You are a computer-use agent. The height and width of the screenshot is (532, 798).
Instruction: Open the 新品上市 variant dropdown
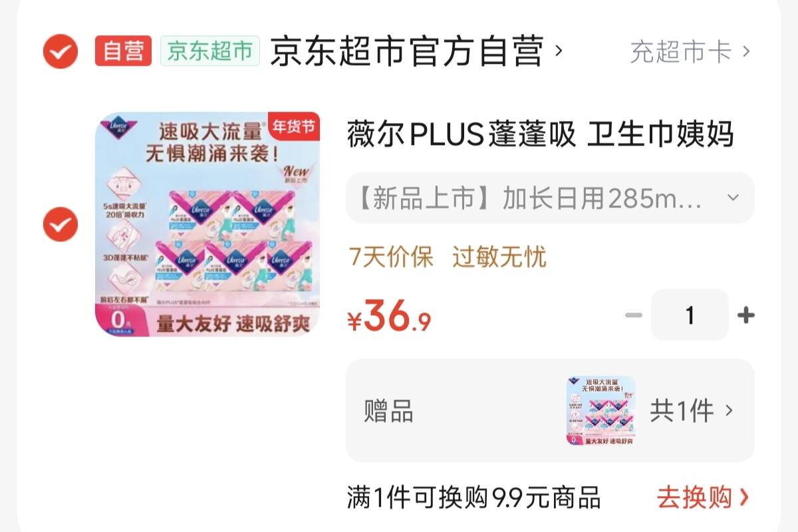(550, 198)
